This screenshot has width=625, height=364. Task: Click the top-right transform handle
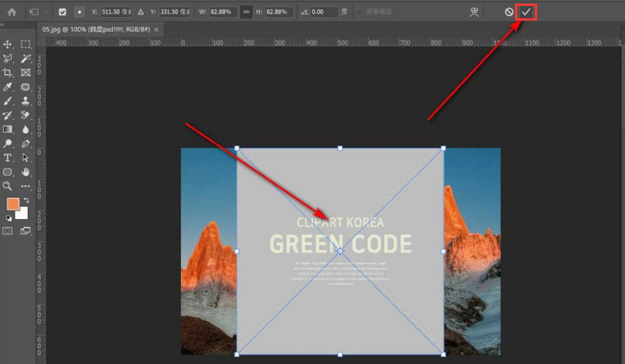click(443, 148)
